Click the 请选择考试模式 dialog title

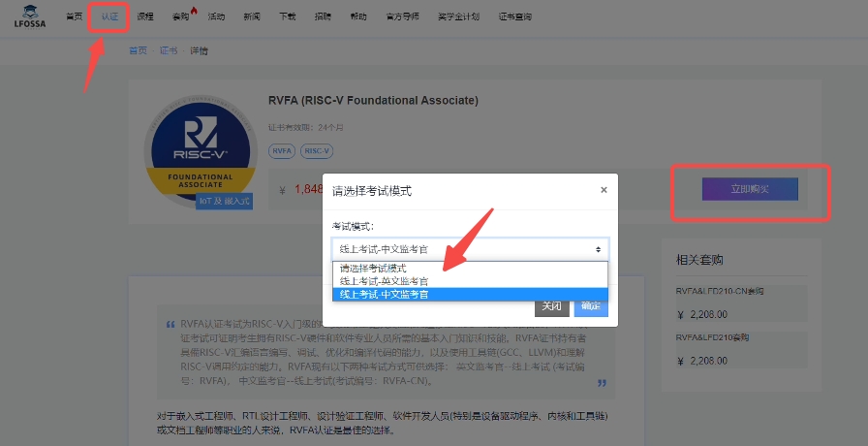click(372, 191)
